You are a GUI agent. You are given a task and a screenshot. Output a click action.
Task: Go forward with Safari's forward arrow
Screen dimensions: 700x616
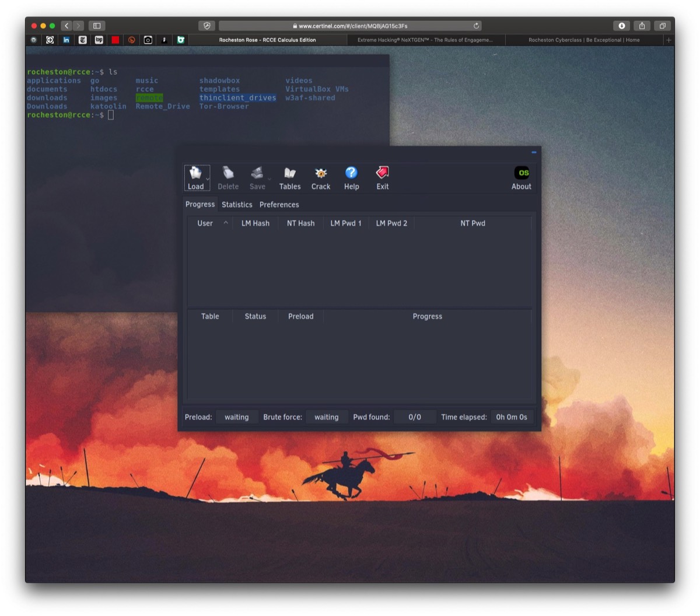tap(78, 26)
